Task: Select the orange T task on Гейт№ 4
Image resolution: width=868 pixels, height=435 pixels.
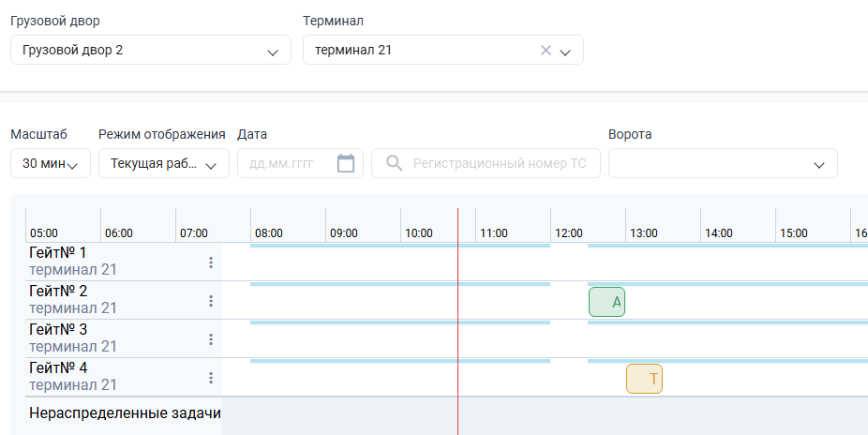Action: coord(644,379)
